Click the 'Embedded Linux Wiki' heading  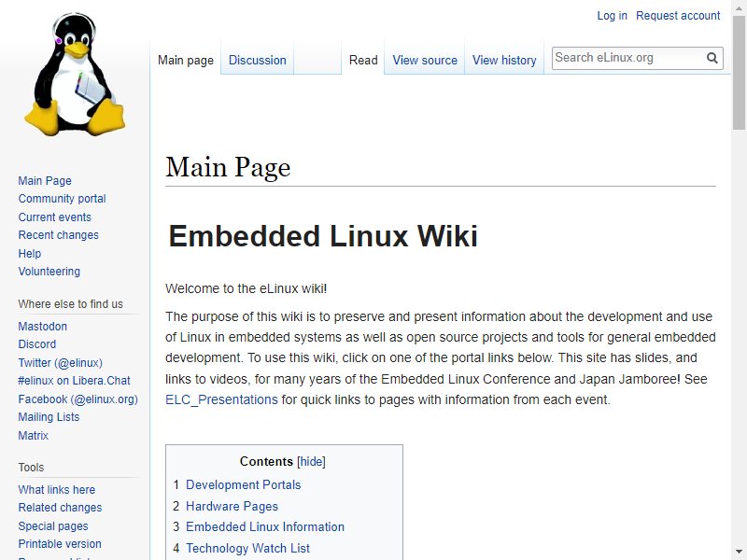click(323, 236)
